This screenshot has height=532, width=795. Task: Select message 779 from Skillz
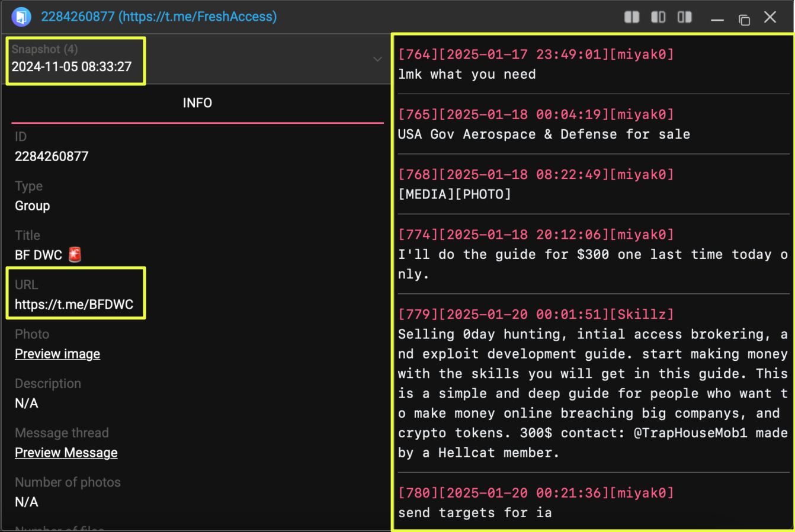(x=592, y=383)
